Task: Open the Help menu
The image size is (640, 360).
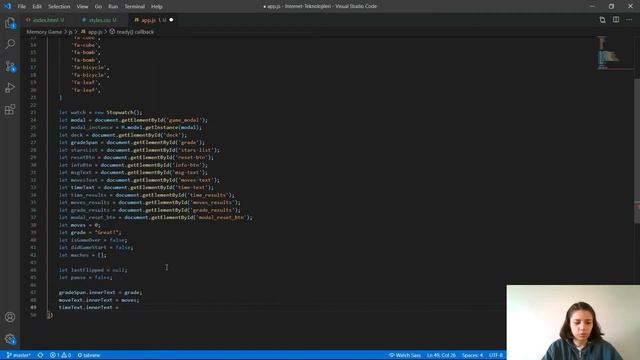Action: coord(157,7)
